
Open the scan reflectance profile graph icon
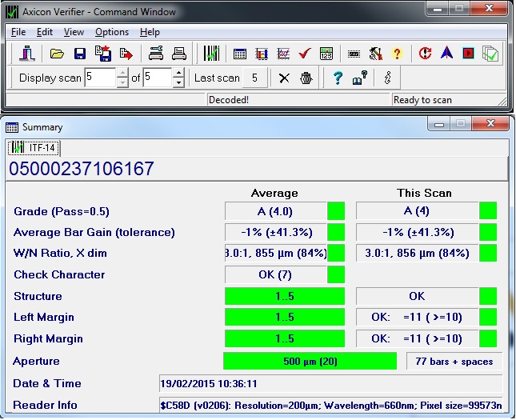283,54
